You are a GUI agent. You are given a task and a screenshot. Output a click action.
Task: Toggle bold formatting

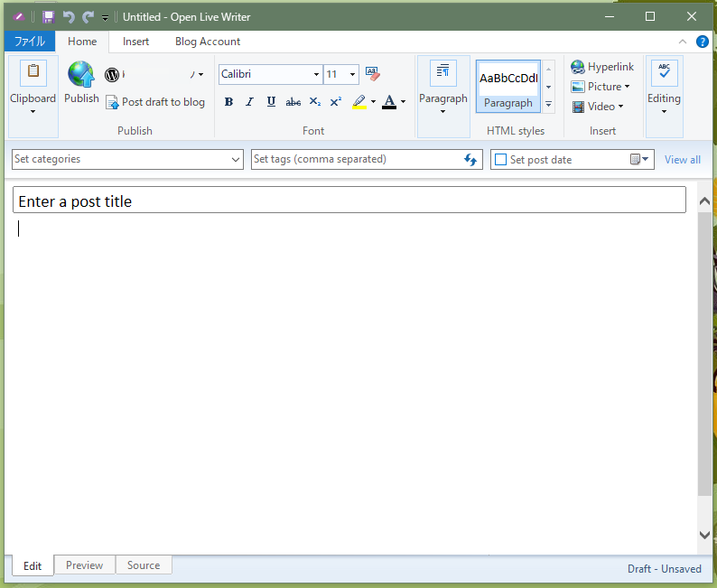click(228, 102)
